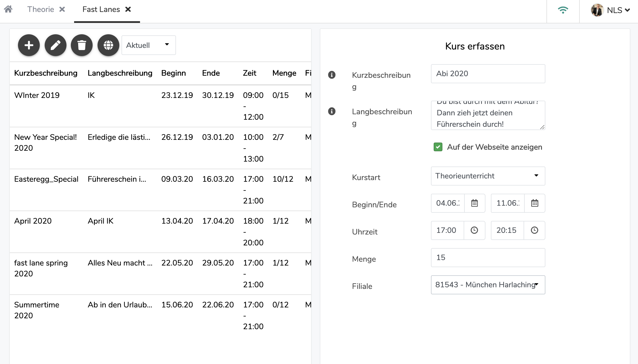Click the pencil edit icon
This screenshot has height=364, width=638.
point(55,45)
